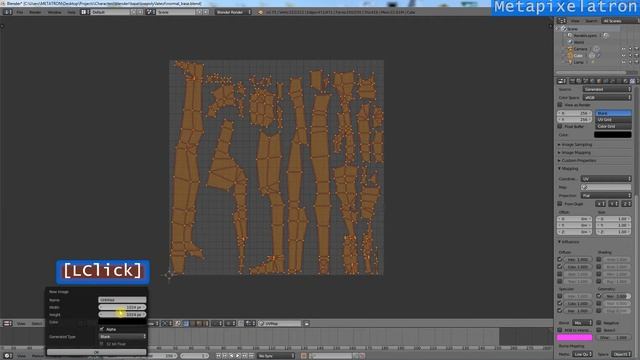640x360 pixels.
Task: Open the Info editor type selector icon
Action: point(7,12)
